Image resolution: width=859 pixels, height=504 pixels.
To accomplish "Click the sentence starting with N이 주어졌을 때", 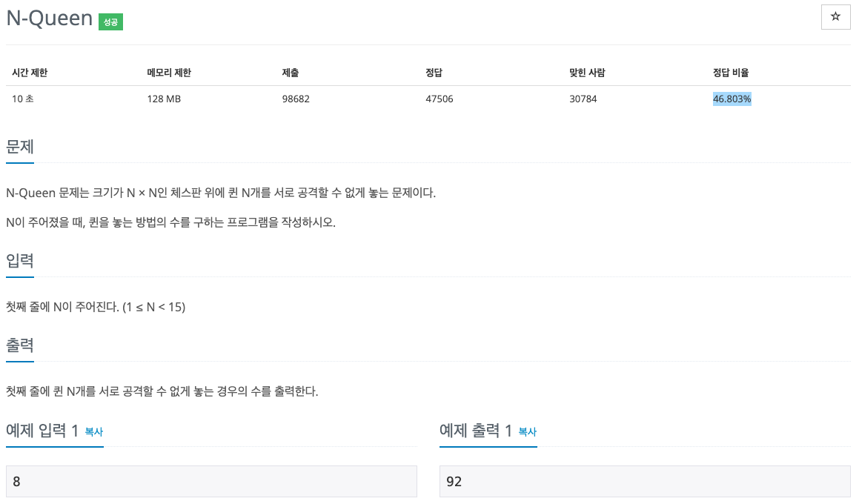I will click(171, 222).
